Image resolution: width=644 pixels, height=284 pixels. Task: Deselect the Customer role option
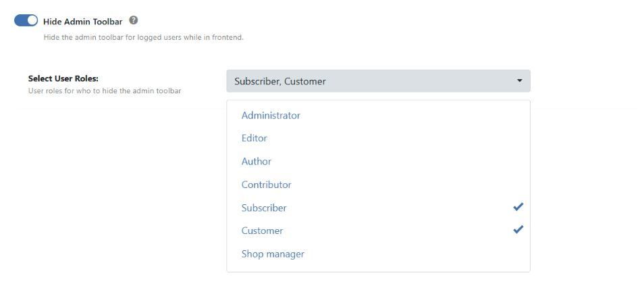tap(262, 231)
